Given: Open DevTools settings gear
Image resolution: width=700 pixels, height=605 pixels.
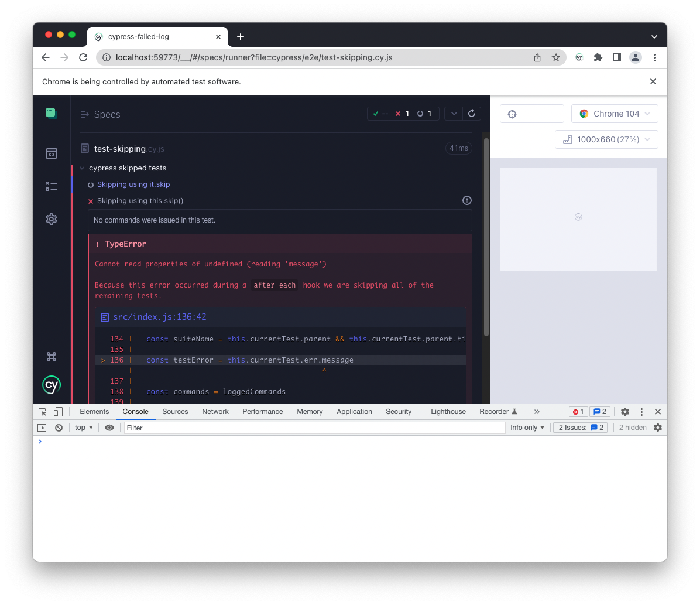Looking at the screenshot, I should click(x=625, y=412).
